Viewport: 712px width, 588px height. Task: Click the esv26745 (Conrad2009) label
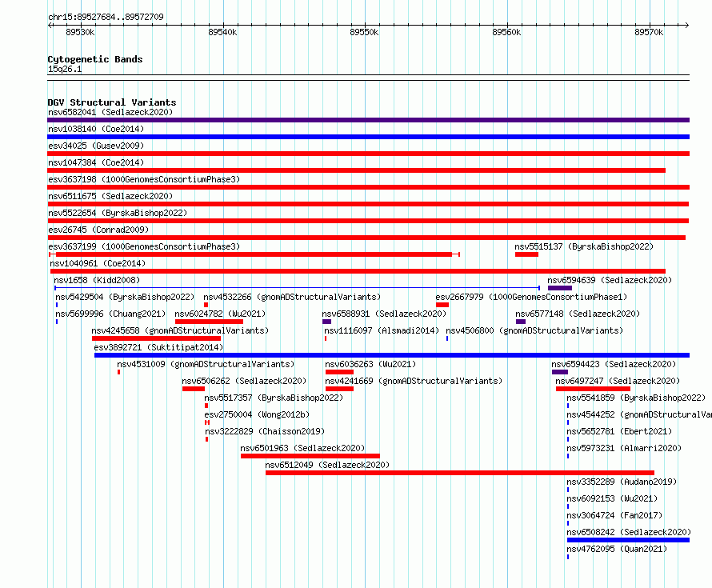point(98,230)
